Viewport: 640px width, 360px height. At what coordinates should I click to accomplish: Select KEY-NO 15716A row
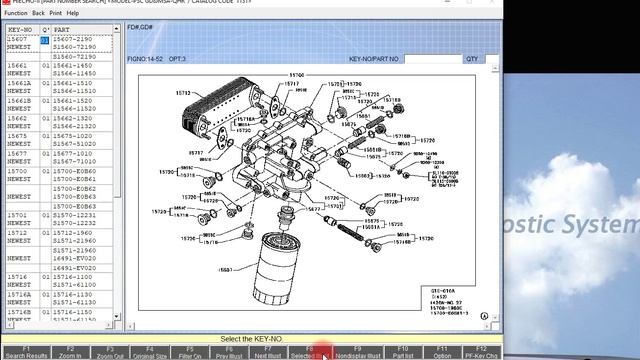59,298
